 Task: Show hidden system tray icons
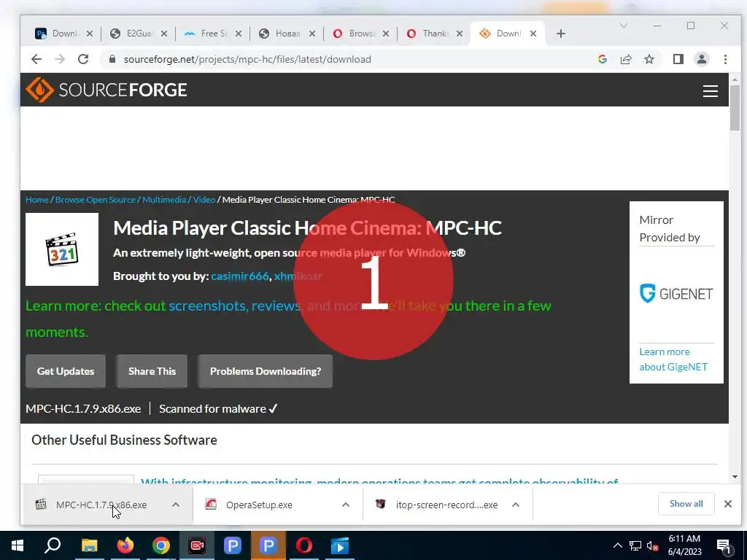(x=617, y=545)
